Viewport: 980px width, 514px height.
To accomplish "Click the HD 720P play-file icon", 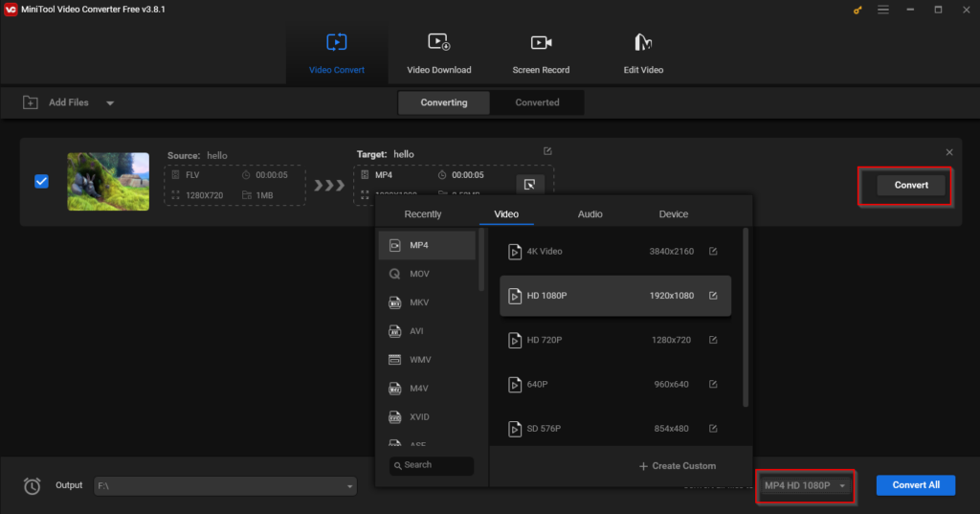I will [x=514, y=340].
